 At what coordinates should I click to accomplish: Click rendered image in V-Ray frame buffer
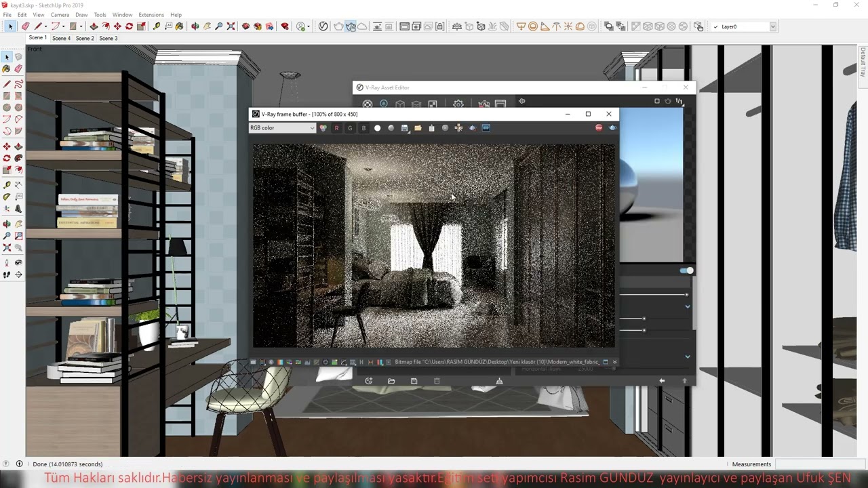pyautogui.click(x=434, y=245)
